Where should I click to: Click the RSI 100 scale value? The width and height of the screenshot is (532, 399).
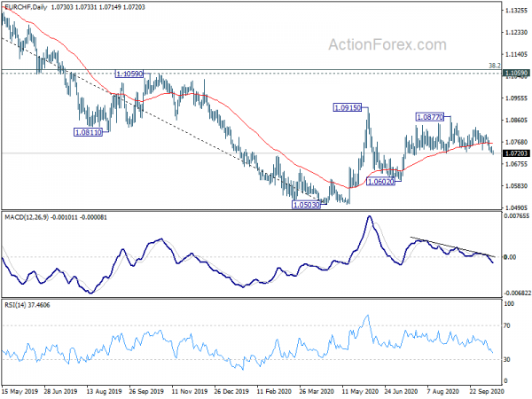pos(509,303)
